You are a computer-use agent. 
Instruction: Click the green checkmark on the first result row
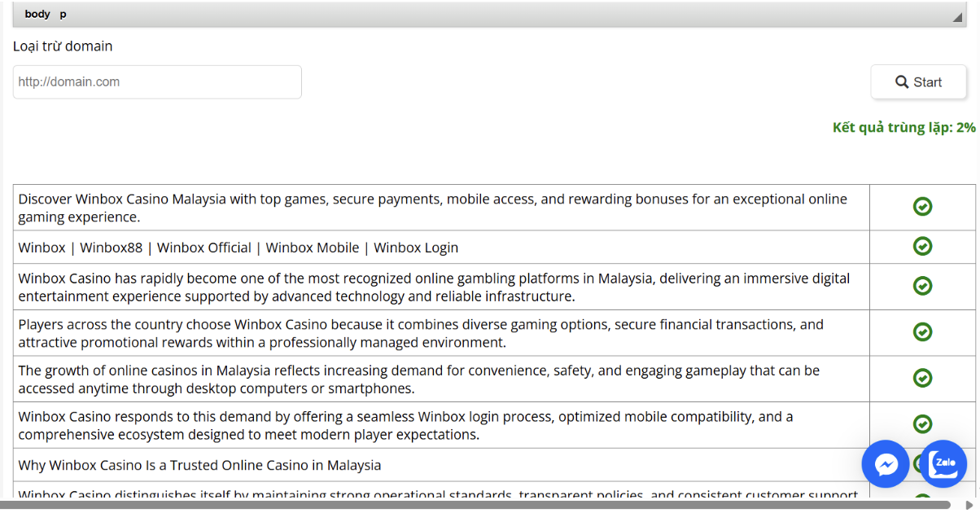[922, 207]
